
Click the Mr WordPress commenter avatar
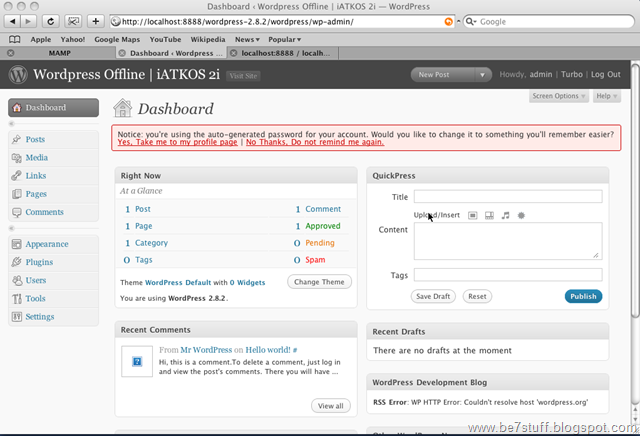pos(137,361)
